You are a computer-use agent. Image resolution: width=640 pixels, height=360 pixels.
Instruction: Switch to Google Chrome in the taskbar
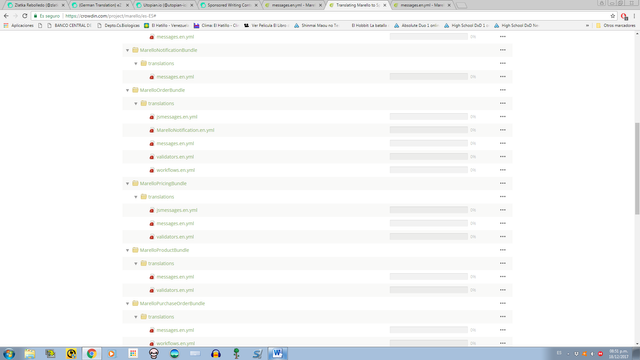click(91, 353)
